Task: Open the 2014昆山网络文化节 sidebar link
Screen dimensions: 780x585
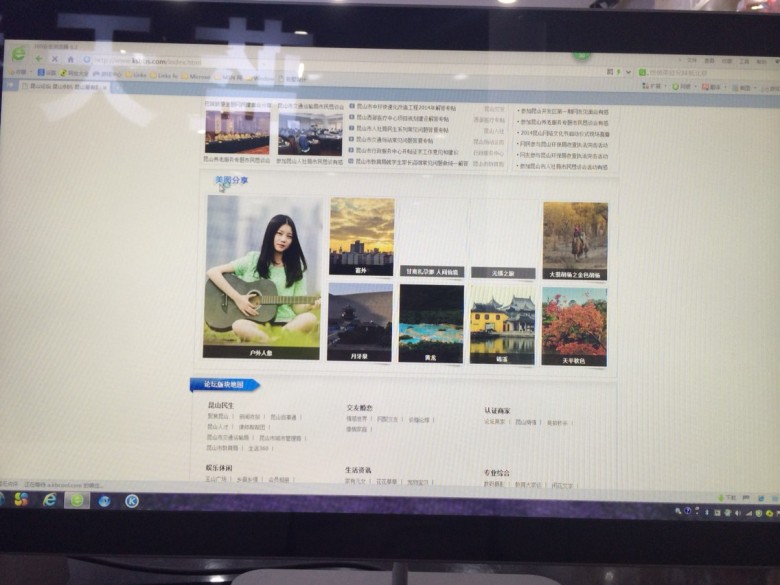Action: (565, 134)
